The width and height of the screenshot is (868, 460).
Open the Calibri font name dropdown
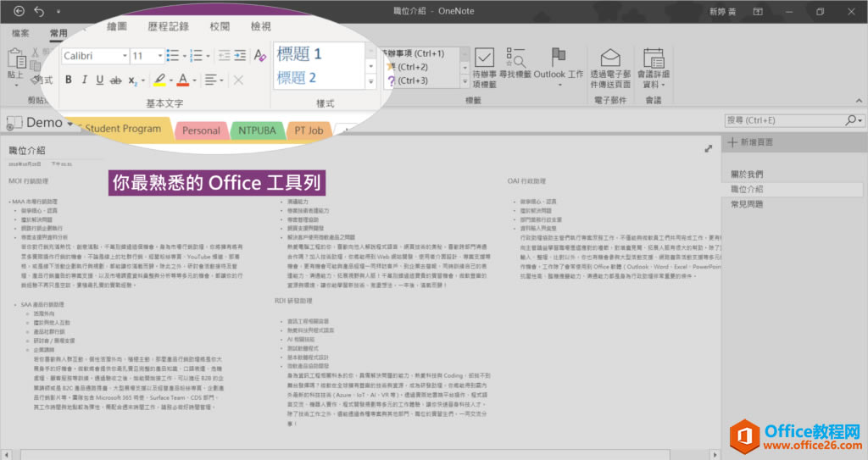pos(125,56)
